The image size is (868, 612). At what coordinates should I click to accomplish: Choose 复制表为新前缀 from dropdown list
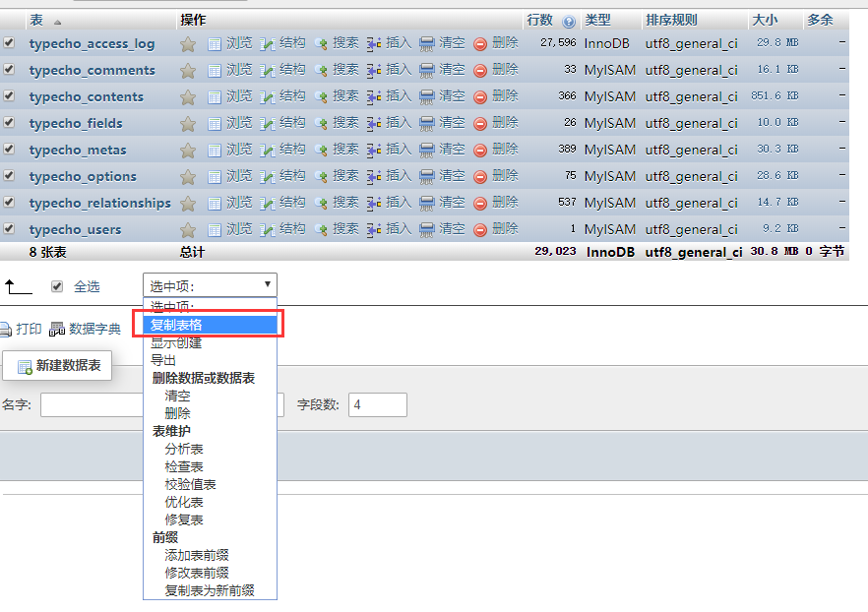pyautogui.click(x=210, y=590)
